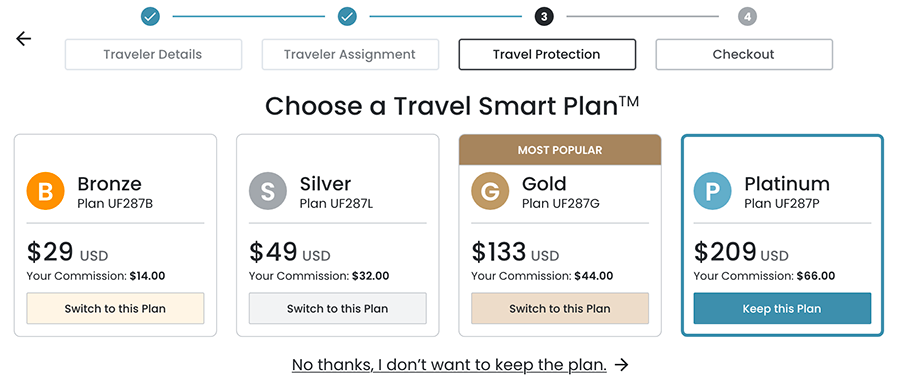Screen dimensions: 900x385
Task: Open the Traveler Details tab
Action: [x=153, y=55]
